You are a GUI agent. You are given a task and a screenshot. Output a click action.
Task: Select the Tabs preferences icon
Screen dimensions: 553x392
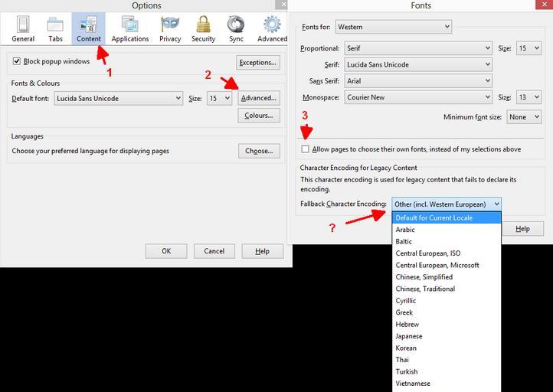[56, 28]
